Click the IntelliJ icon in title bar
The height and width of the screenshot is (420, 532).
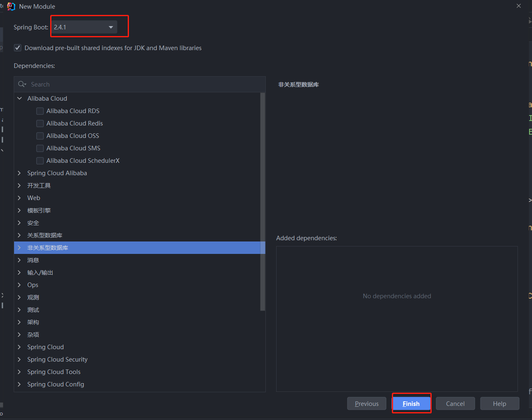(x=11, y=6)
